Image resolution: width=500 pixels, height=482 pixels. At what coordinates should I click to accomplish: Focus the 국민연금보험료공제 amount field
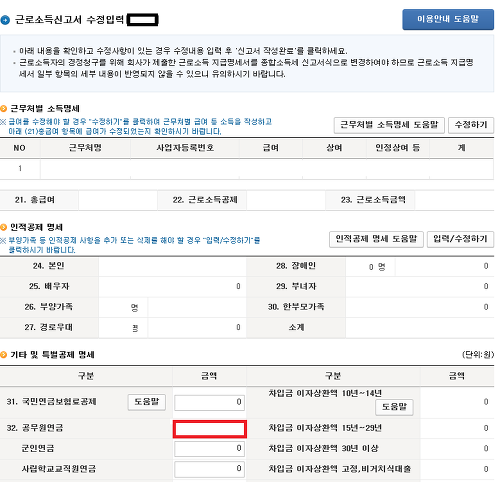coord(209,402)
